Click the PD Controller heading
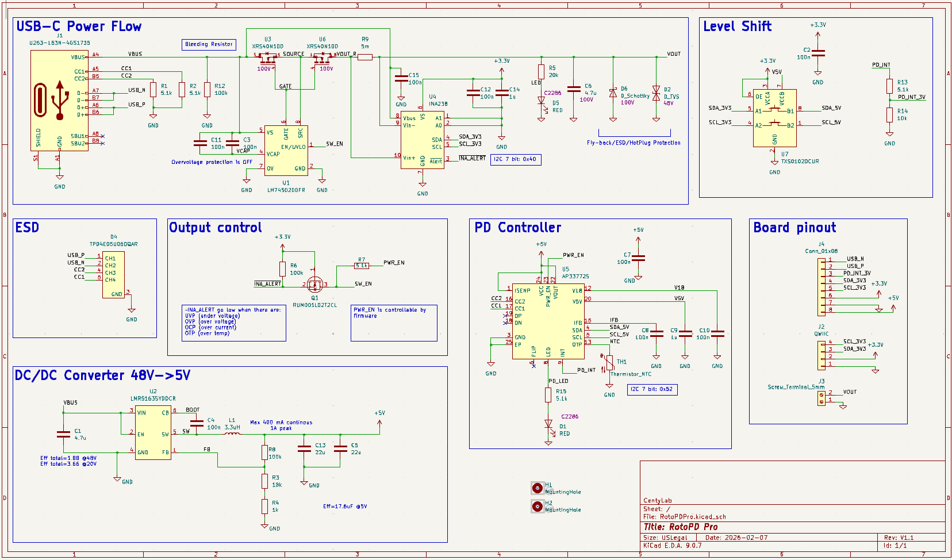This screenshot has width=952, height=560. click(518, 228)
